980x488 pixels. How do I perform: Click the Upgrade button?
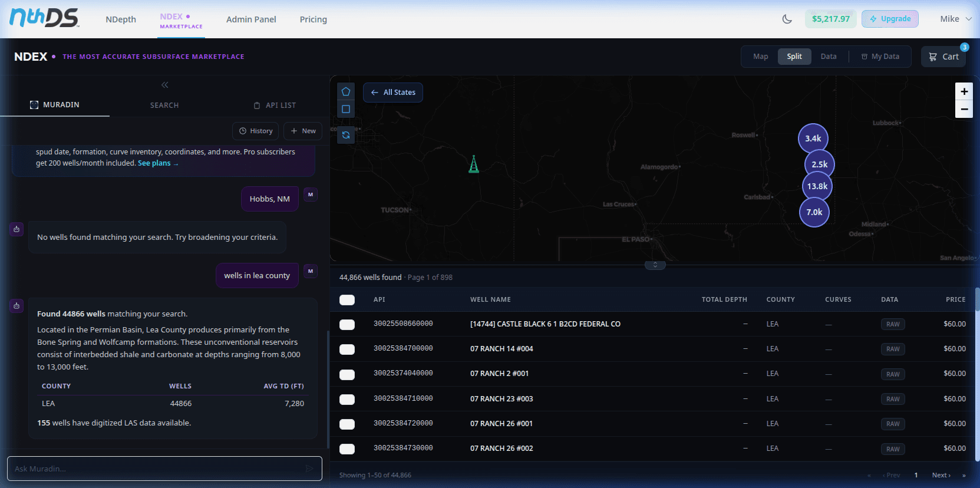tap(890, 19)
